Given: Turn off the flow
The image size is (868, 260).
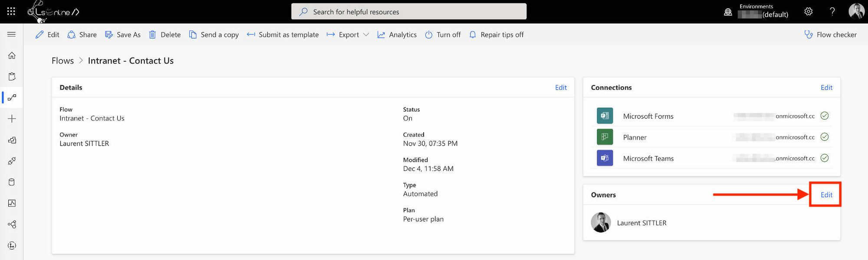Looking at the screenshot, I should (443, 35).
